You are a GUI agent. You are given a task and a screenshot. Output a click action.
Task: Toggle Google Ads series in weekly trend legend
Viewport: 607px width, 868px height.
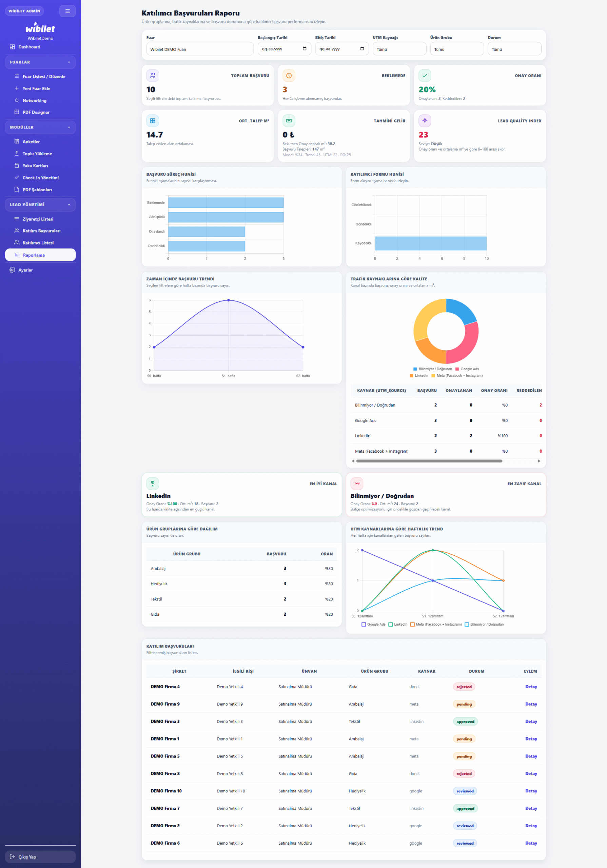373,624
